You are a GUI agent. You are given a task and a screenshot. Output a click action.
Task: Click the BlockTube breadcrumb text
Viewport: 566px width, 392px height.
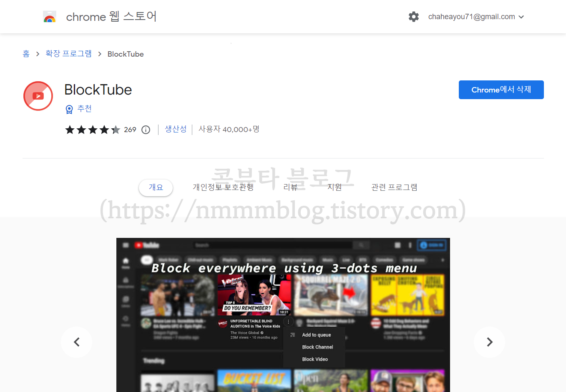[x=126, y=54]
